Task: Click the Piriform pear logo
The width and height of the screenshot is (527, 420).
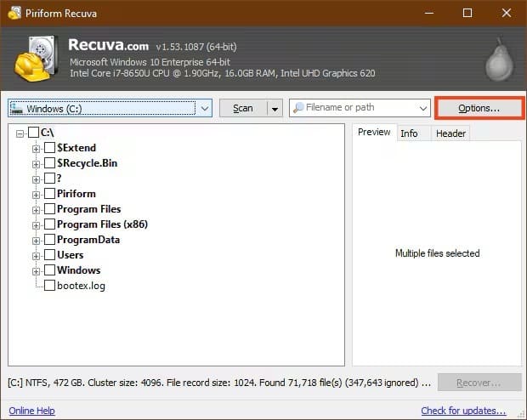Action: pyautogui.click(x=500, y=60)
